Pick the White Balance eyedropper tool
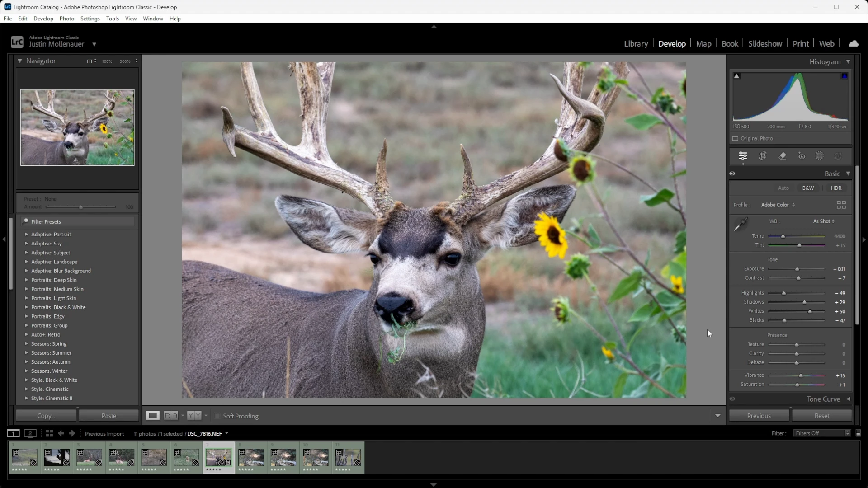 [x=741, y=224]
